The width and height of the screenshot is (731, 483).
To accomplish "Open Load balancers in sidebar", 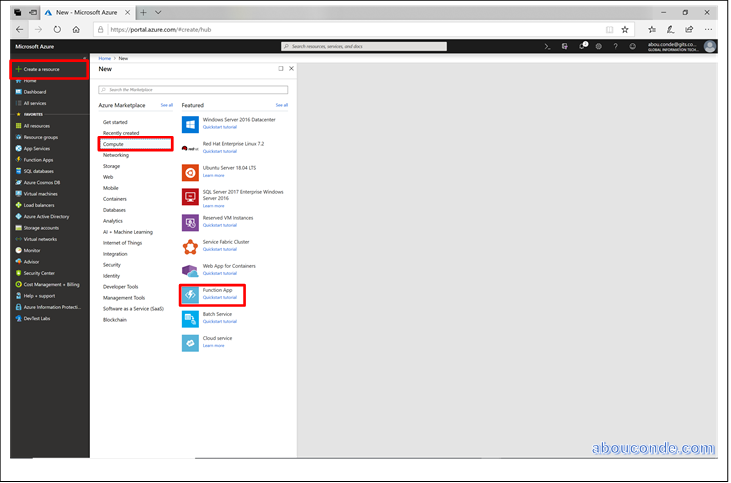I will (39, 205).
